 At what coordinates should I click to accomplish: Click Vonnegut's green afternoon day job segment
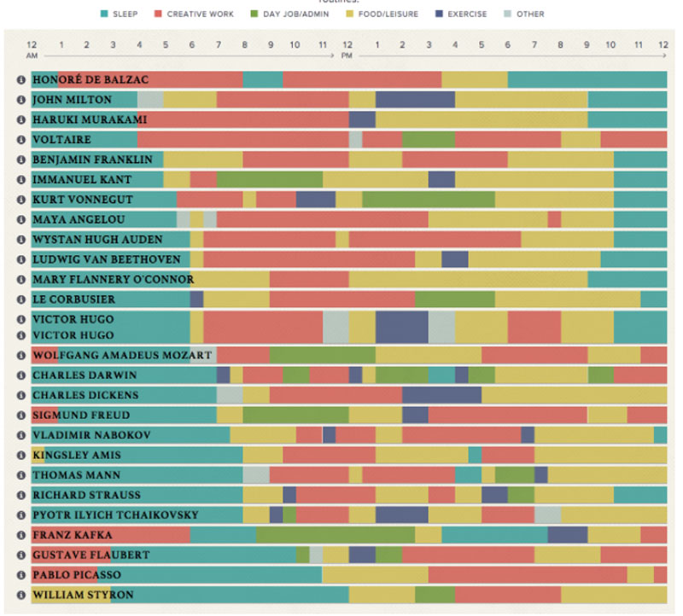point(429,200)
